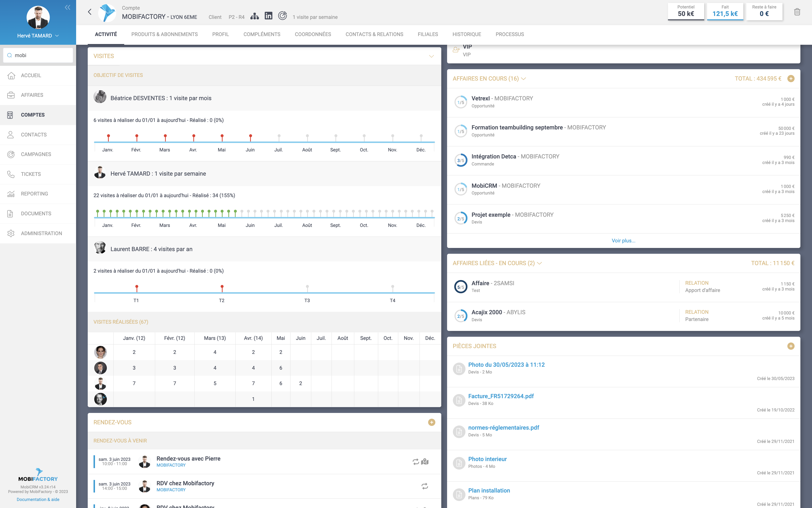Open the Filiales tab
This screenshot has height=508, width=812.
(428, 34)
